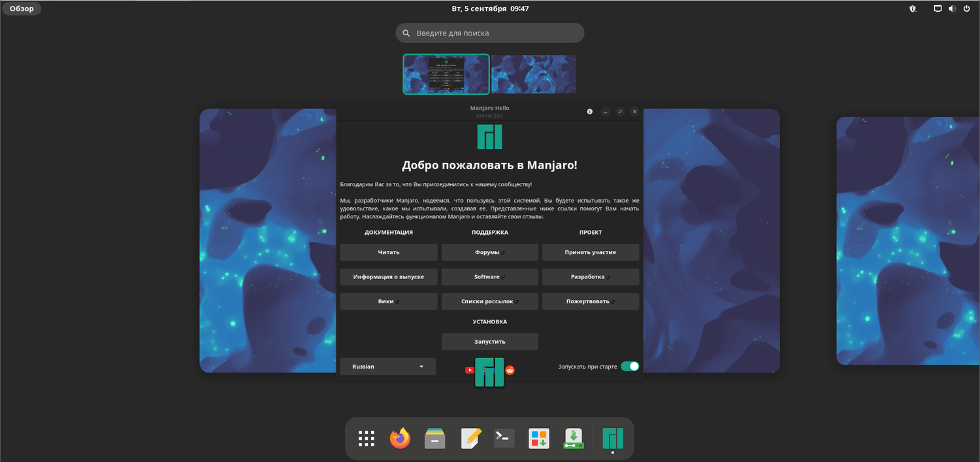980x462 pixels.
Task: Minimize the Manjaro Hello window
Action: pyautogui.click(x=606, y=112)
